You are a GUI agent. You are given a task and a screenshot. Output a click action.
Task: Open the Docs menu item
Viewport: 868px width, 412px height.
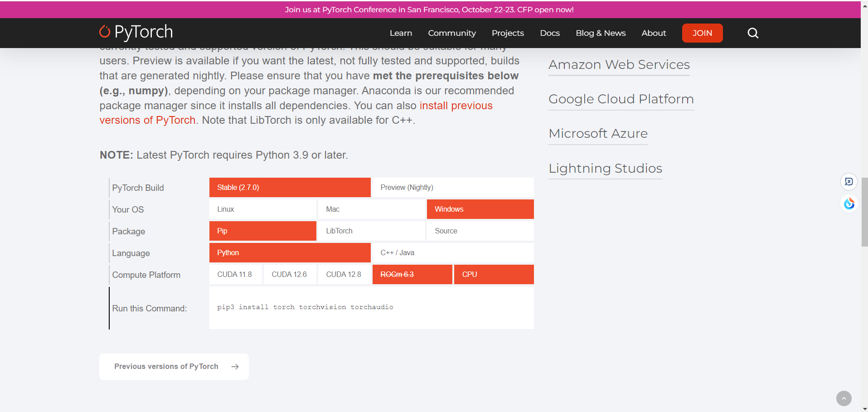[x=549, y=33]
